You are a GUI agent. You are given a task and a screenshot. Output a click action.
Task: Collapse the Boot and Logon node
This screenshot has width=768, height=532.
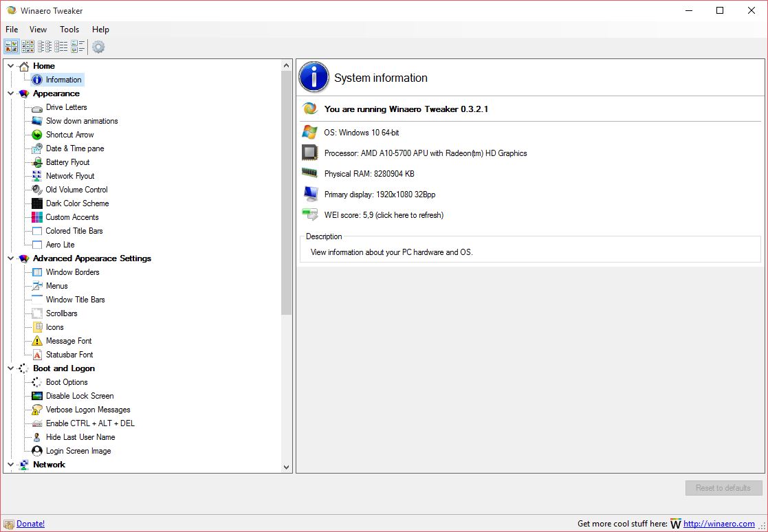11,368
